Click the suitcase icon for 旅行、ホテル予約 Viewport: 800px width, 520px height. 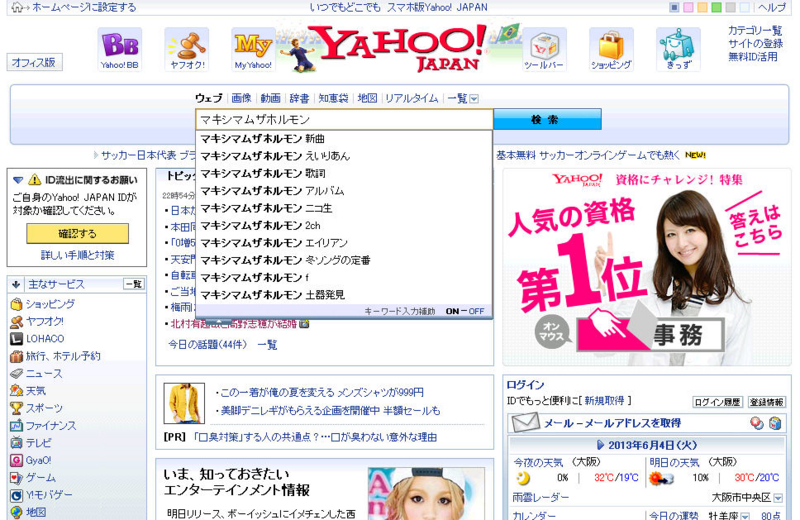click(x=16, y=356)
